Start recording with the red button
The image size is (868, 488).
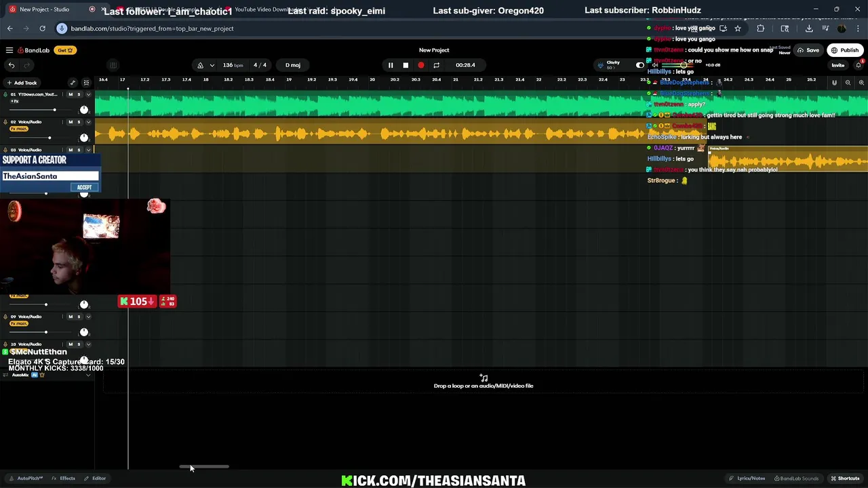click(420, 65)
